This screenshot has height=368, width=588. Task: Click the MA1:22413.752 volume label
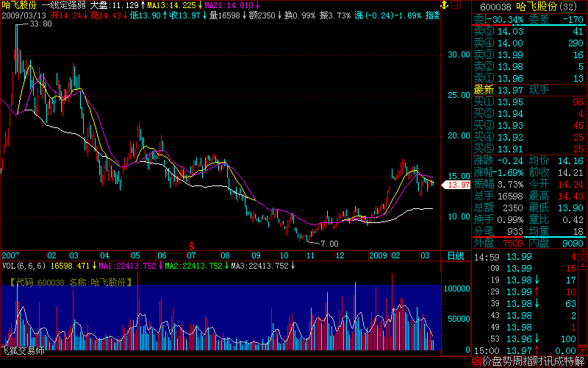click(x=127, y=266)
